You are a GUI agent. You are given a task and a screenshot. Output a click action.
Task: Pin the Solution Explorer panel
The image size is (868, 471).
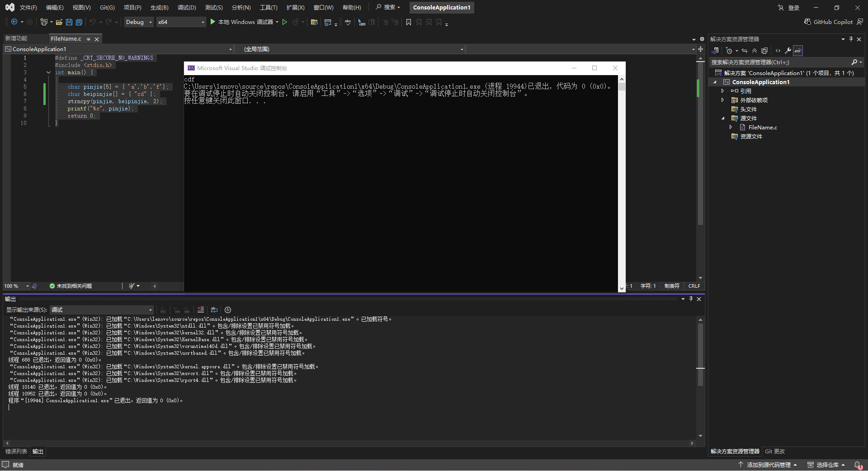851,39
